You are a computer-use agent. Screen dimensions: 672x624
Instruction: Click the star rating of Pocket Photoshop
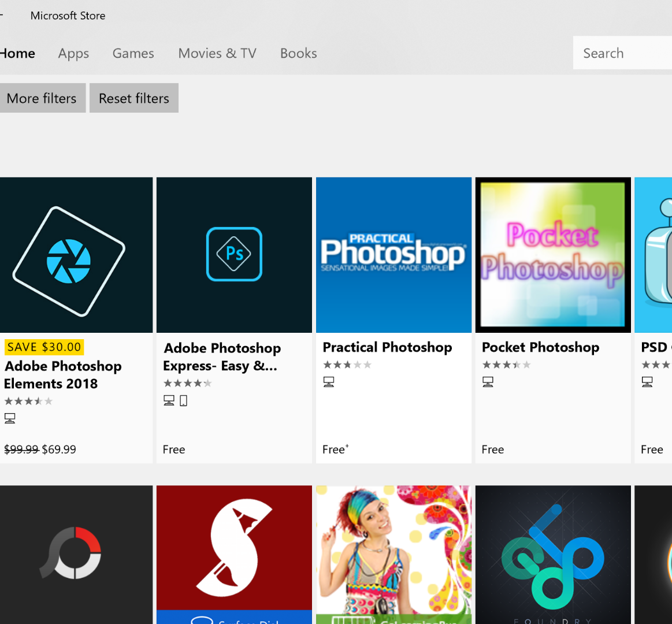(x=507, y=365)
